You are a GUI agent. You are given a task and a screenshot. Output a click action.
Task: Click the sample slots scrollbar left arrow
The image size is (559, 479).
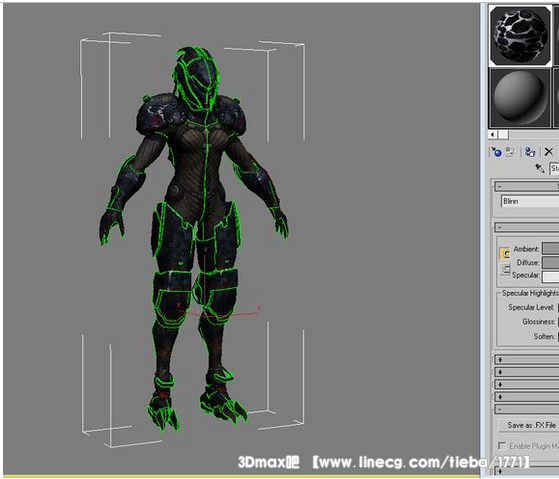click(493, 134)
